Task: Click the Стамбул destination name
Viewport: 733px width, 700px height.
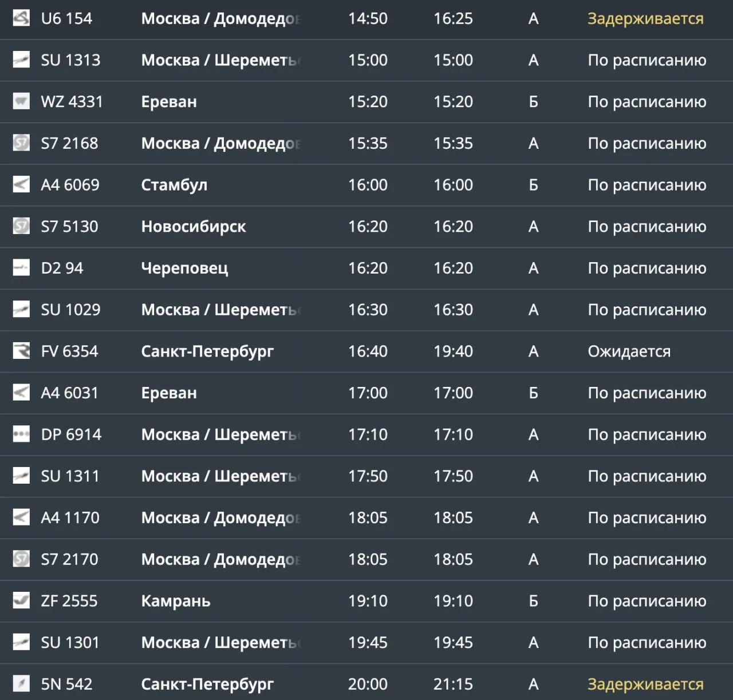Action: click(x=174, y=185)
